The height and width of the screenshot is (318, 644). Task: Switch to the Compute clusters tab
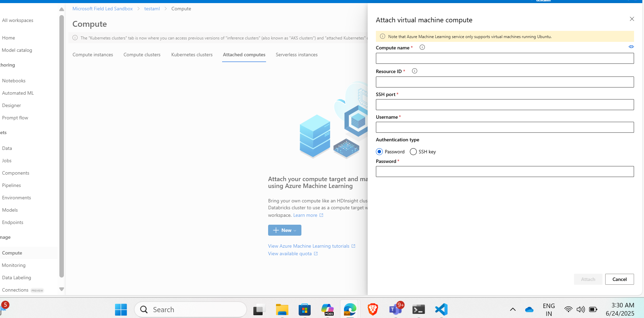coord(142,55)
